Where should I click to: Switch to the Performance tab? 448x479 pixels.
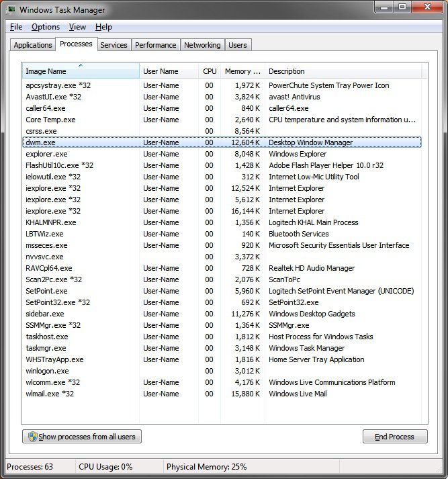(155, 45)
